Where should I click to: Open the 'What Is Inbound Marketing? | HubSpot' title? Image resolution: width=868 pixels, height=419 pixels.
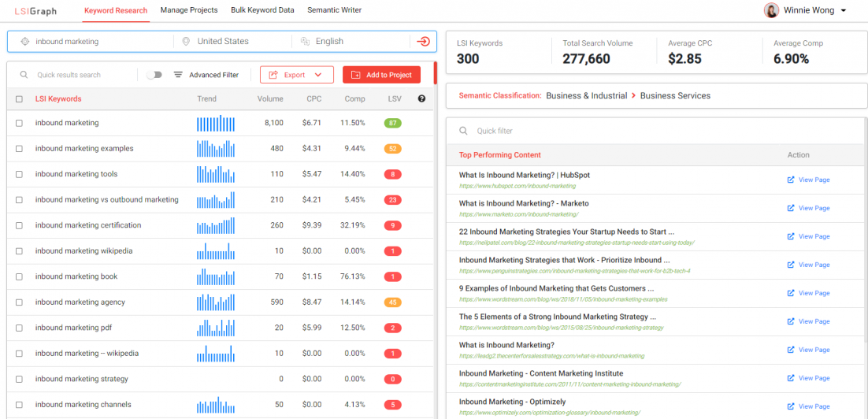coord(525,175)
